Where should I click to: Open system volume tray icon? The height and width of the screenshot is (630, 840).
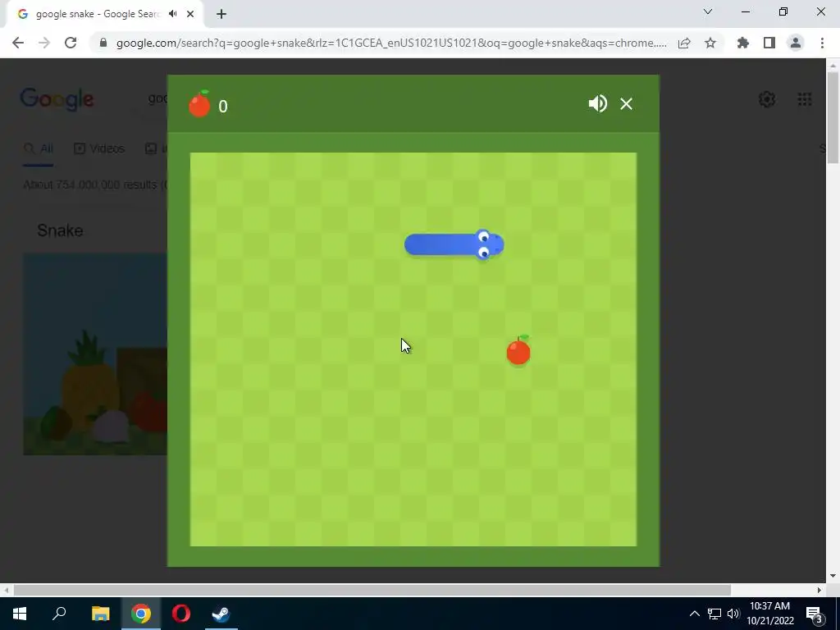pos(733,614)
